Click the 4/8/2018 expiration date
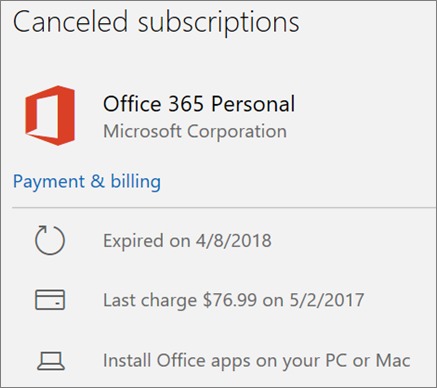Viewport: 437px width, 388px height. [234, 241]
